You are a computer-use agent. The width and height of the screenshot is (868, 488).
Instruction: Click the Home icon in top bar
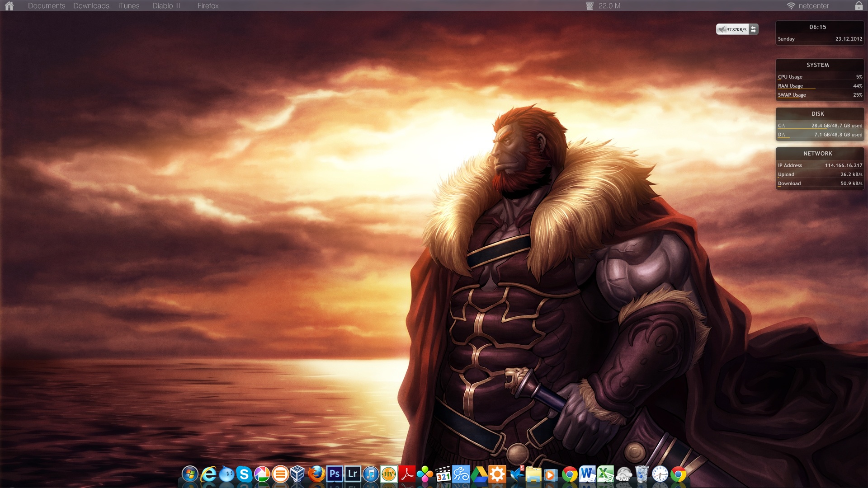tap(9, 5)
